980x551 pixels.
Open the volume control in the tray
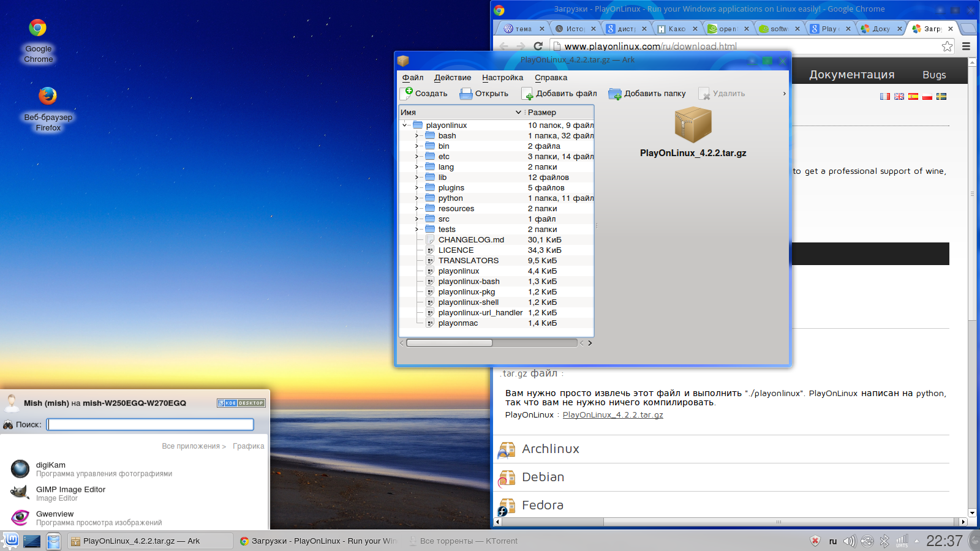coord(849,541)
